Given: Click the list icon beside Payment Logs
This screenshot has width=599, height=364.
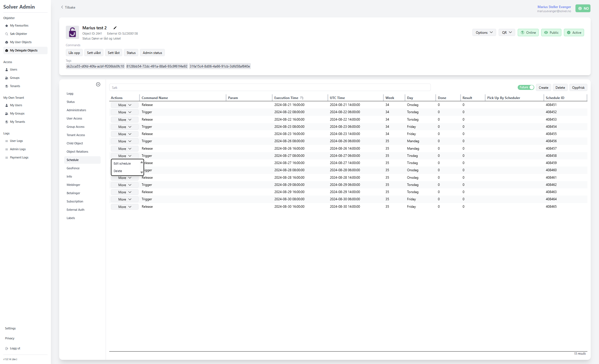Looking at the screenshot, I should click(7, 158).
